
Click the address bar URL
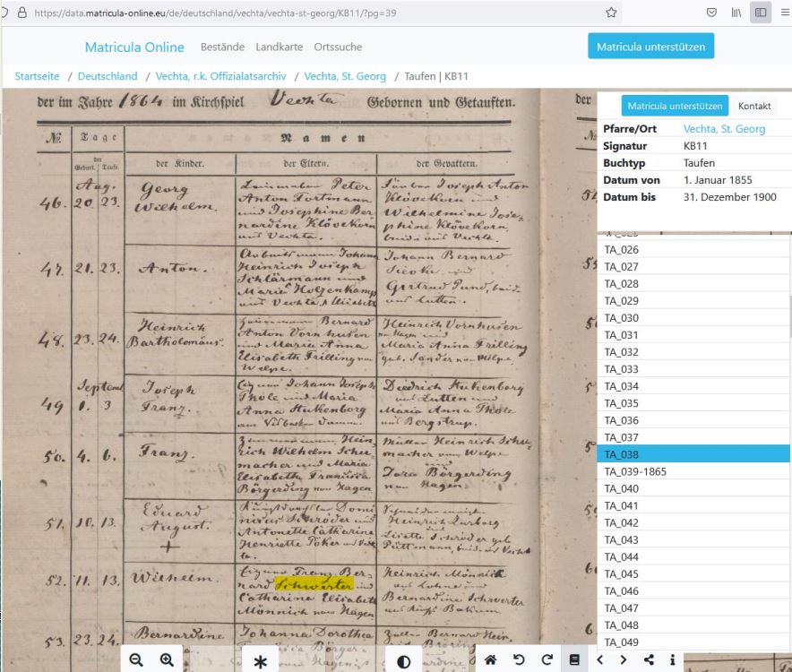pyautogui.click(x=215, y=13)
